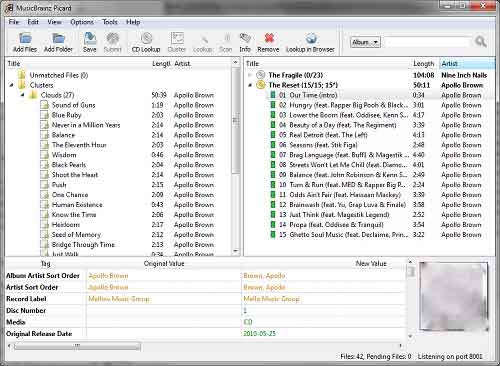The width and height of the screenshot is (500, 366).
Task: Open the Album search type dropdown
Action: (365, 42)
